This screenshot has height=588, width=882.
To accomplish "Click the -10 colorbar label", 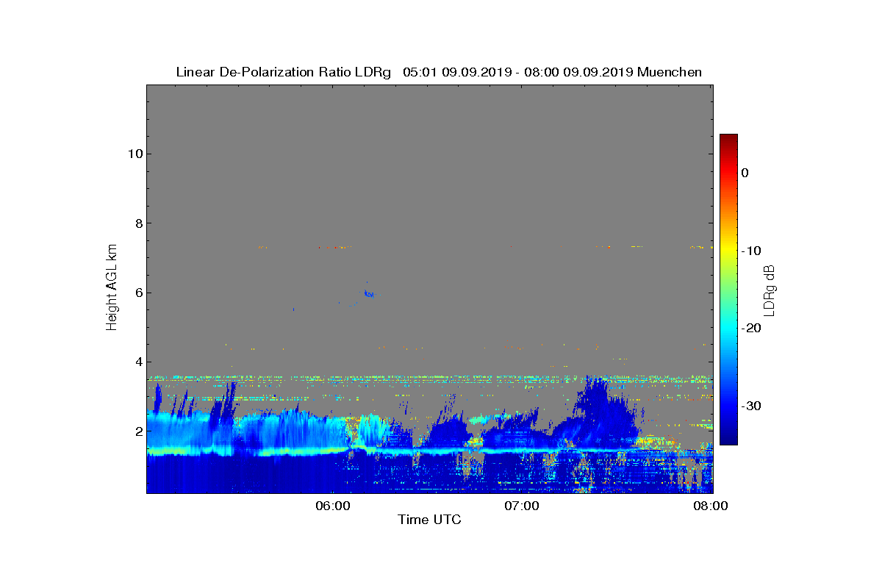I will point(750,251).
